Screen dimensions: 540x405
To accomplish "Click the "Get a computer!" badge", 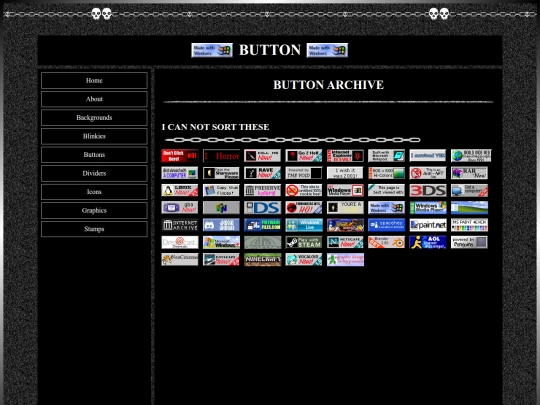I will pos(469,190).
